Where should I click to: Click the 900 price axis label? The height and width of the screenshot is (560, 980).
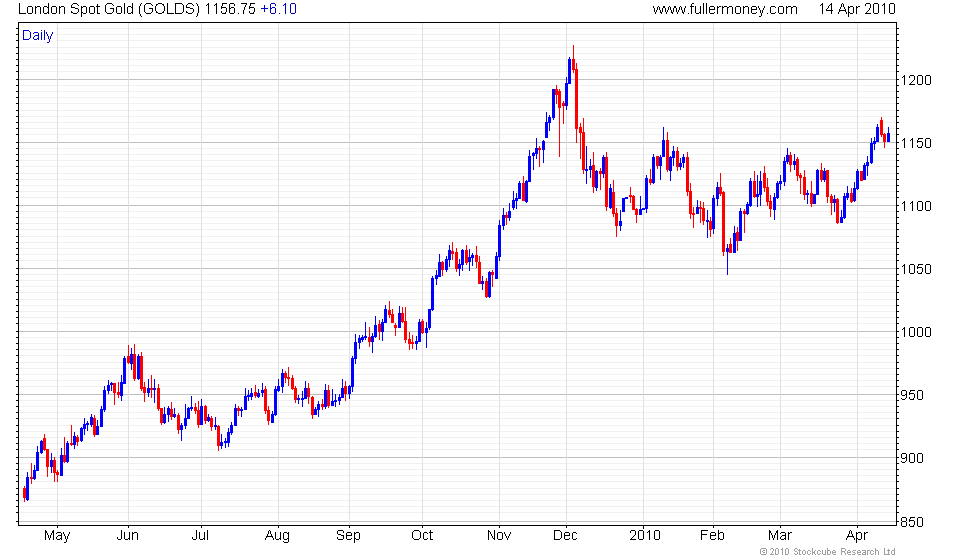[912, 459]
